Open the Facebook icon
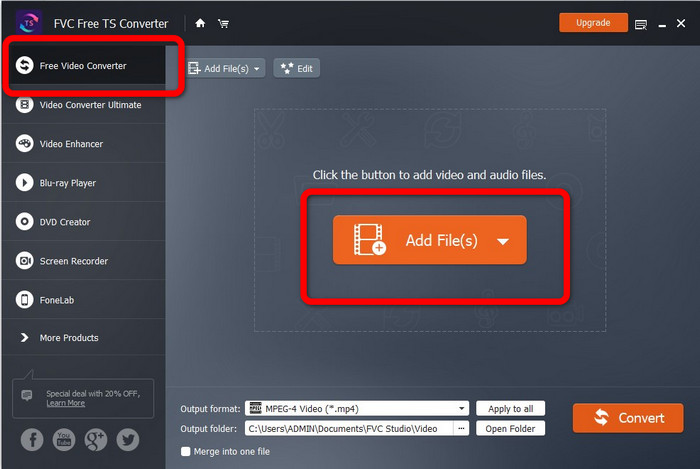 pyautogui.click(x=32, y=440)
